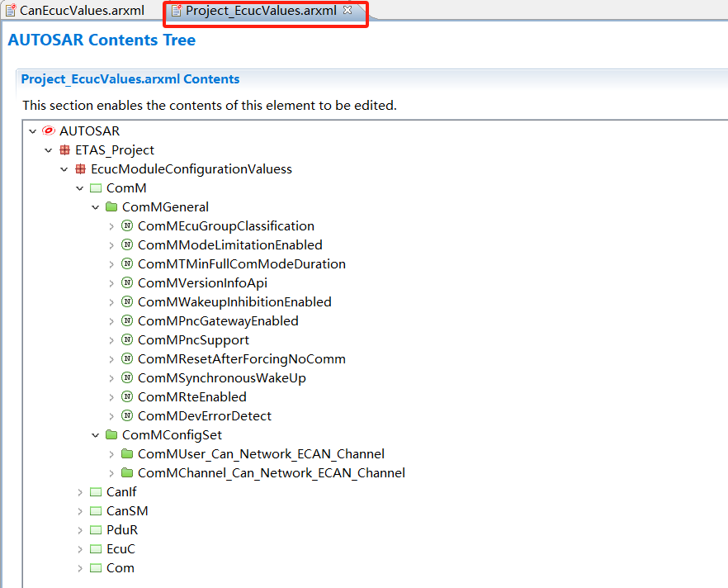This screenshot has height=588, width=728.
Task: Click the CanSM module icon
Action: coord(96,511)
